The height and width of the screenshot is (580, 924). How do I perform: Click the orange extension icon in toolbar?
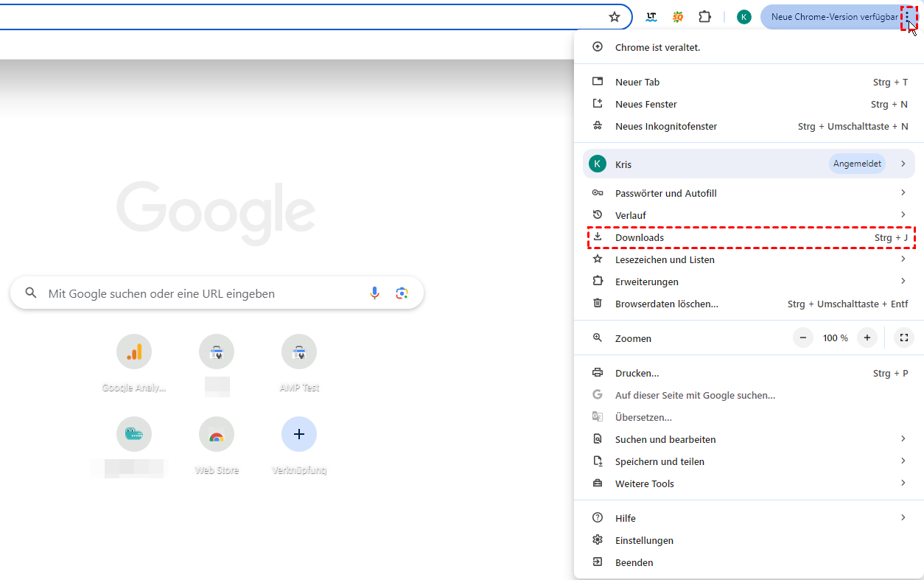pos(678,17)
